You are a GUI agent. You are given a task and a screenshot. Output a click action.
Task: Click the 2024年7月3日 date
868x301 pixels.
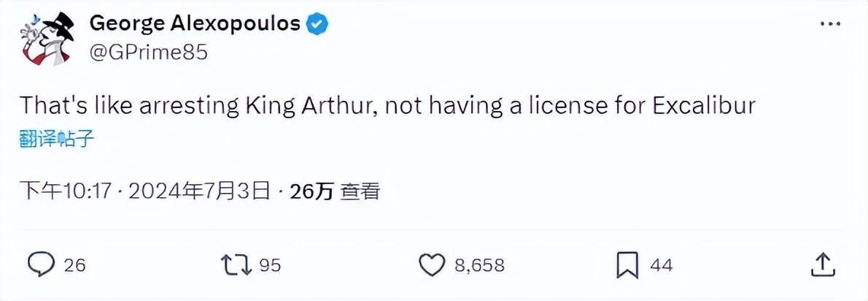[198, 191]
